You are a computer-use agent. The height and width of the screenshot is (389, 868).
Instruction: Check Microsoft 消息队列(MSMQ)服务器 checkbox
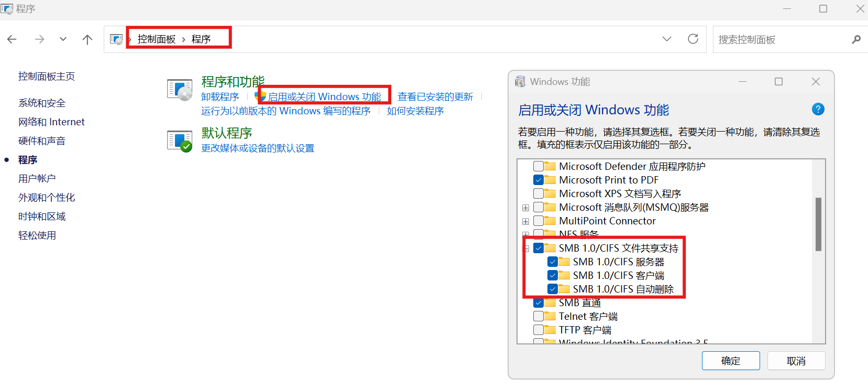pos(538,208)
